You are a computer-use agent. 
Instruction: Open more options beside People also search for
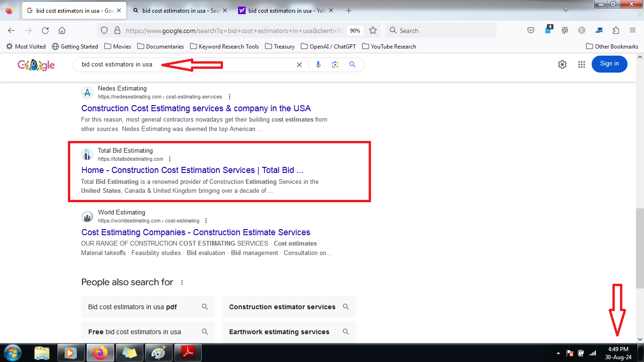182,282
